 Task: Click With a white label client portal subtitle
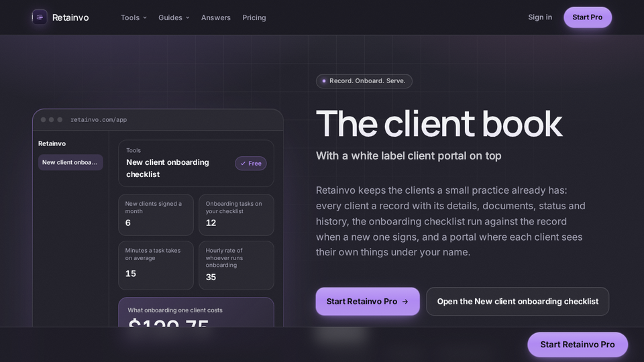click(x=409, y=156)
